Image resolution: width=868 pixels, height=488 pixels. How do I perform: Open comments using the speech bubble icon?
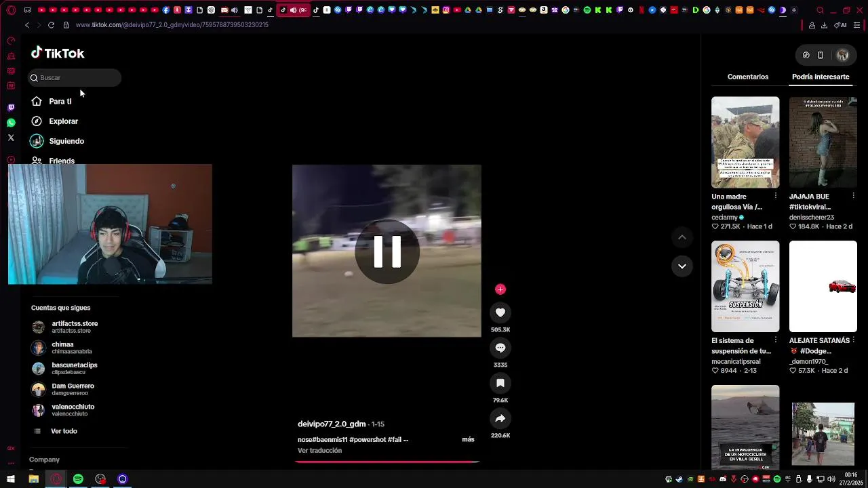500,348
